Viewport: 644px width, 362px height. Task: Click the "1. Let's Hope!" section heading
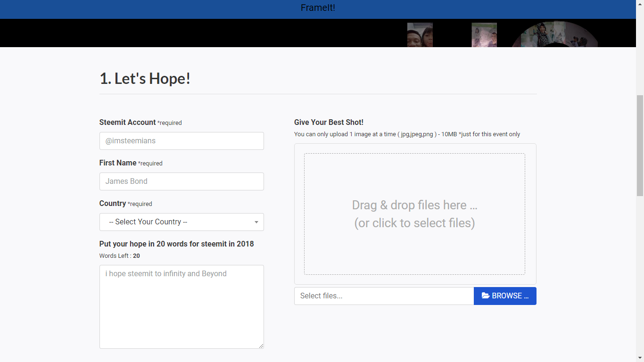coord(145,78)
